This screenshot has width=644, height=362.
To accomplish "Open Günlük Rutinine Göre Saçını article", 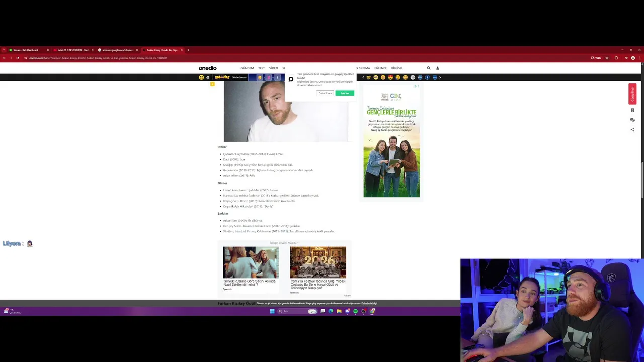I will (250, 283).
